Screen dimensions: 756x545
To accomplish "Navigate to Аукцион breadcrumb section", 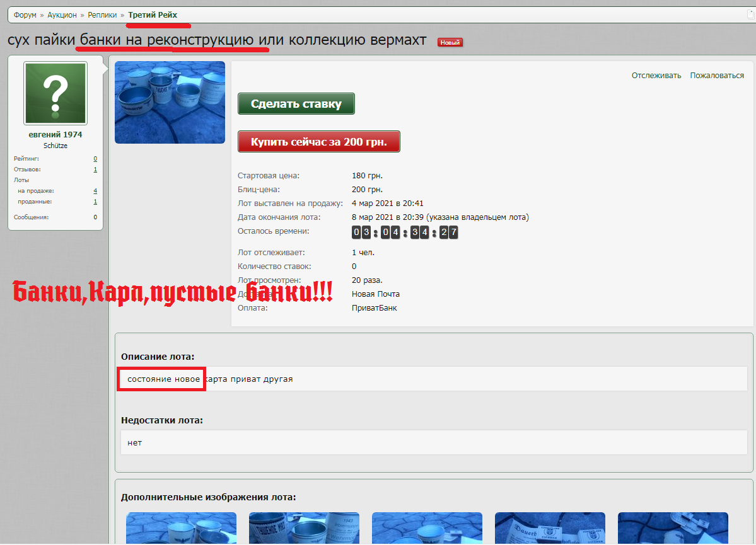I will (x=62, y=15).
